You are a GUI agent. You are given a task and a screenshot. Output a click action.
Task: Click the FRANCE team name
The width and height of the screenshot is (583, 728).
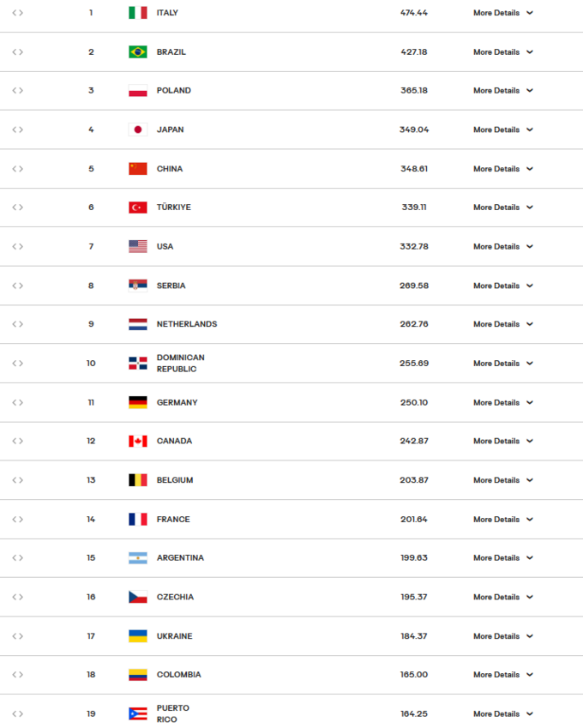tap(173, 520)
